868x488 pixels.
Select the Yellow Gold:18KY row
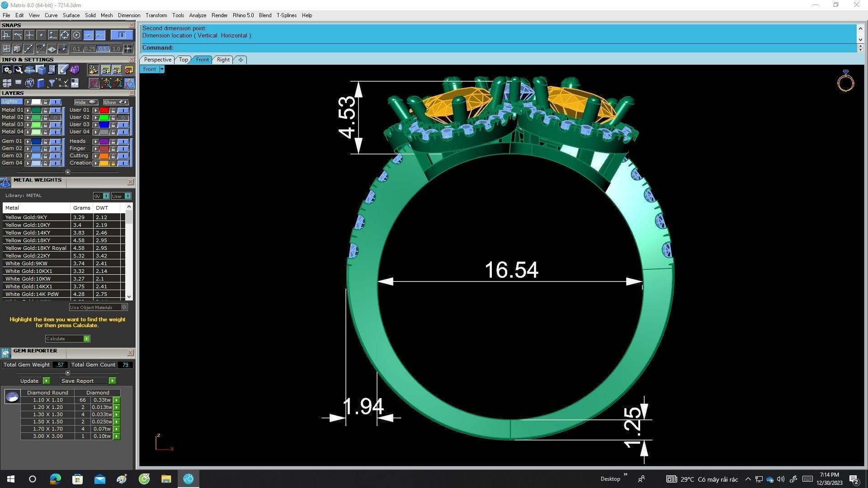(x=28, y=240)
